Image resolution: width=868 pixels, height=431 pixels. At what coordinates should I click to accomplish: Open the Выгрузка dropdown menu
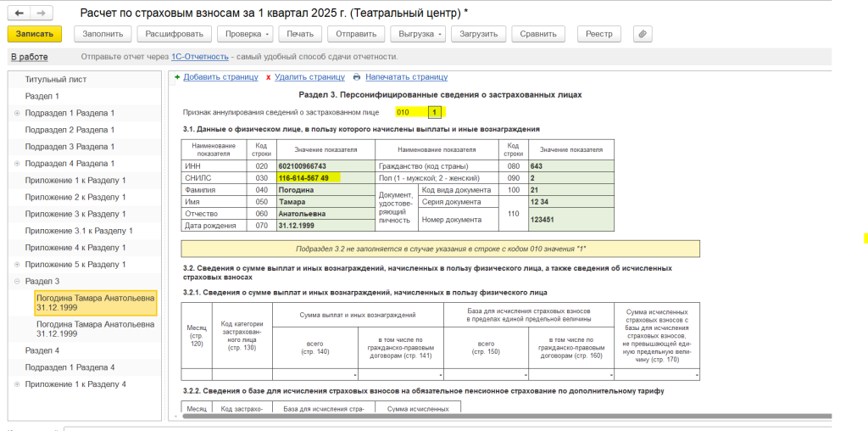point(417,34)
